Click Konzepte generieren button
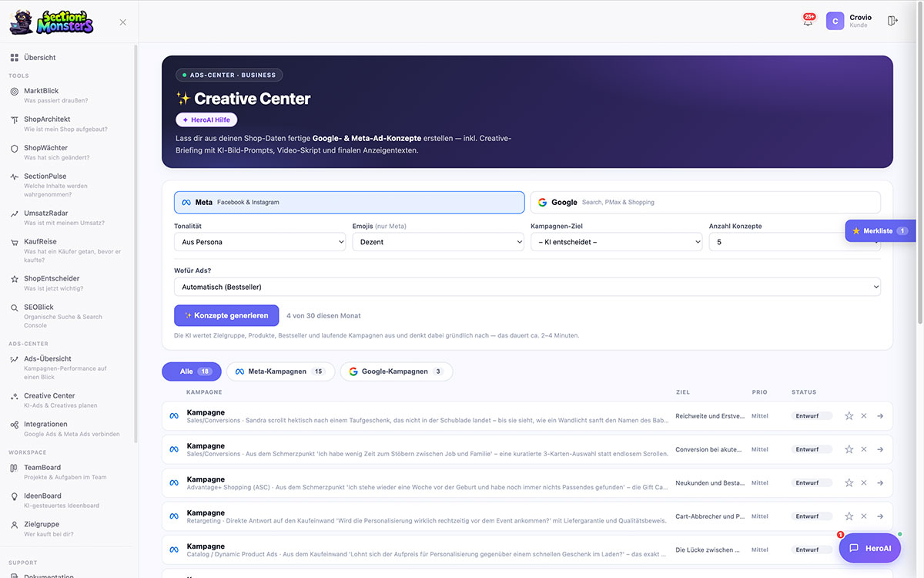This screenshot has height=578, width=924. click(226, 315)
